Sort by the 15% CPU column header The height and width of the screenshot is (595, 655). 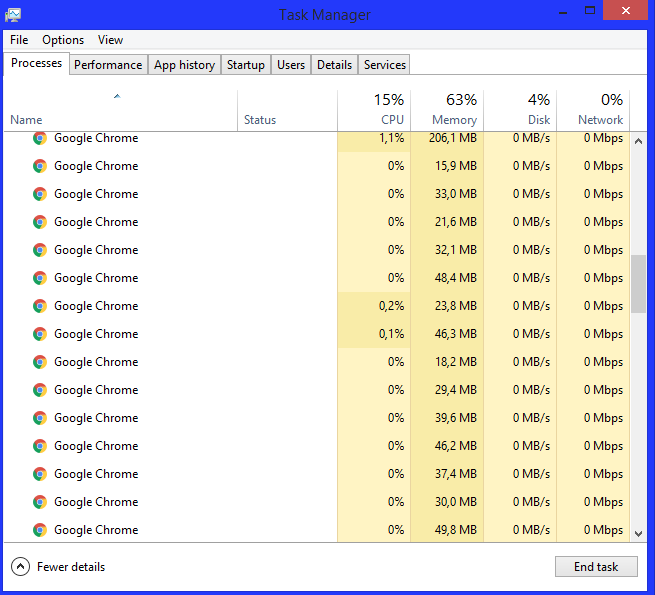(x=374, y=111)
